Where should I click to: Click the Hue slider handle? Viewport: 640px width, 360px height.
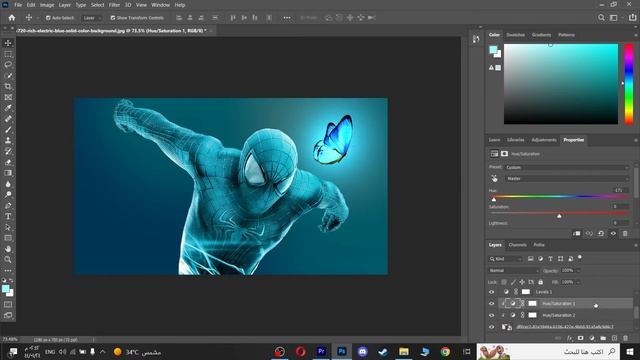point(494,200)
